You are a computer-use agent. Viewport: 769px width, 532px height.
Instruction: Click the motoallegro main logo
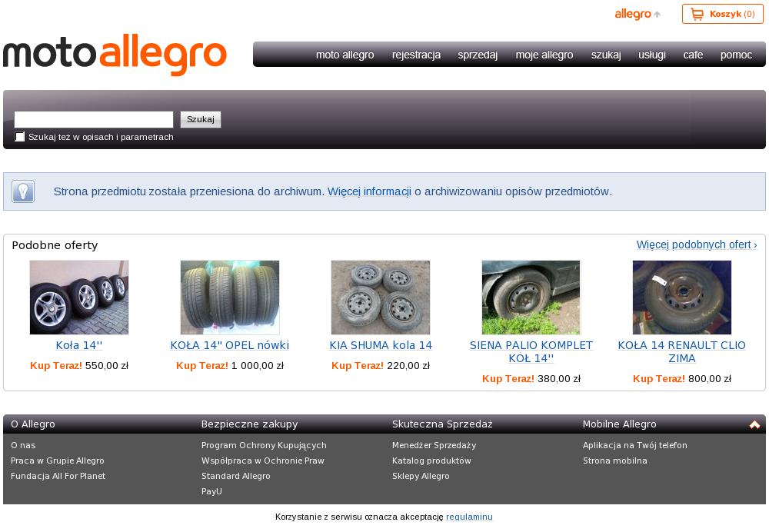click(x=115, y=55)
